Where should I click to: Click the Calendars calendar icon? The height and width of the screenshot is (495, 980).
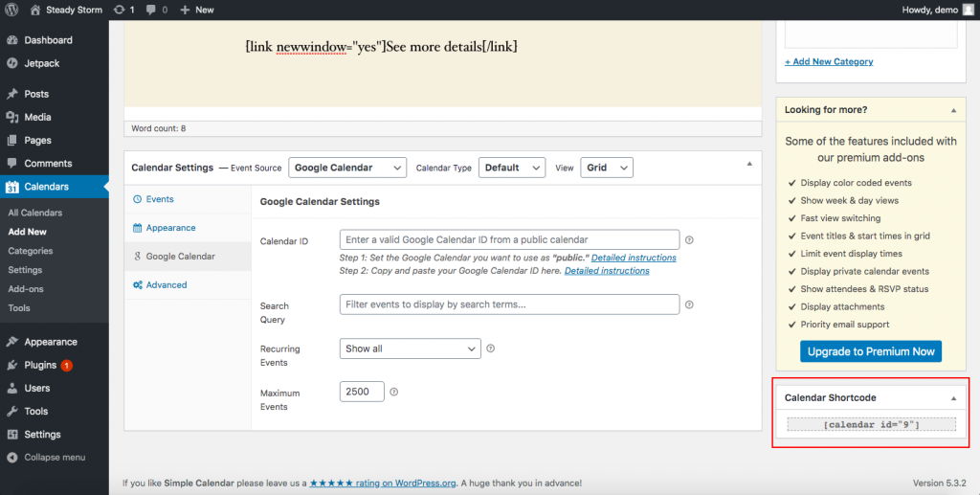(x=11, y=187)
